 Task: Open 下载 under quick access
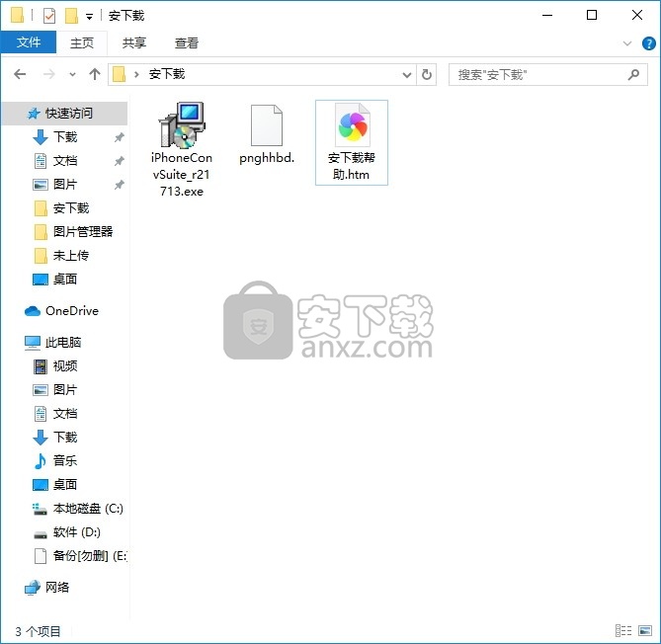64,137
